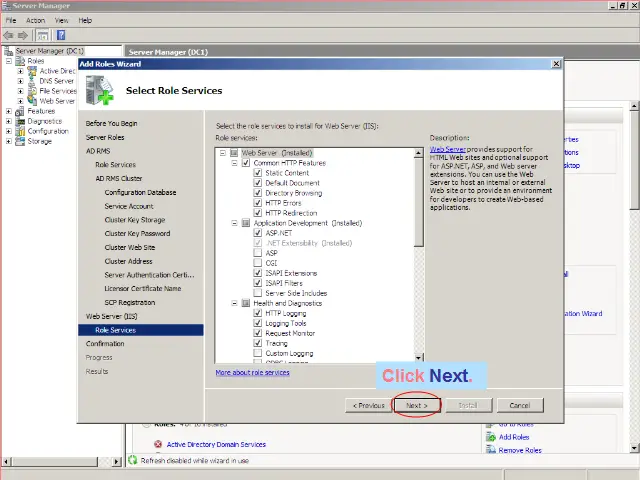Select Cluster Key Storage wizard step
This screenshot has height=480, width=640.
135,220
